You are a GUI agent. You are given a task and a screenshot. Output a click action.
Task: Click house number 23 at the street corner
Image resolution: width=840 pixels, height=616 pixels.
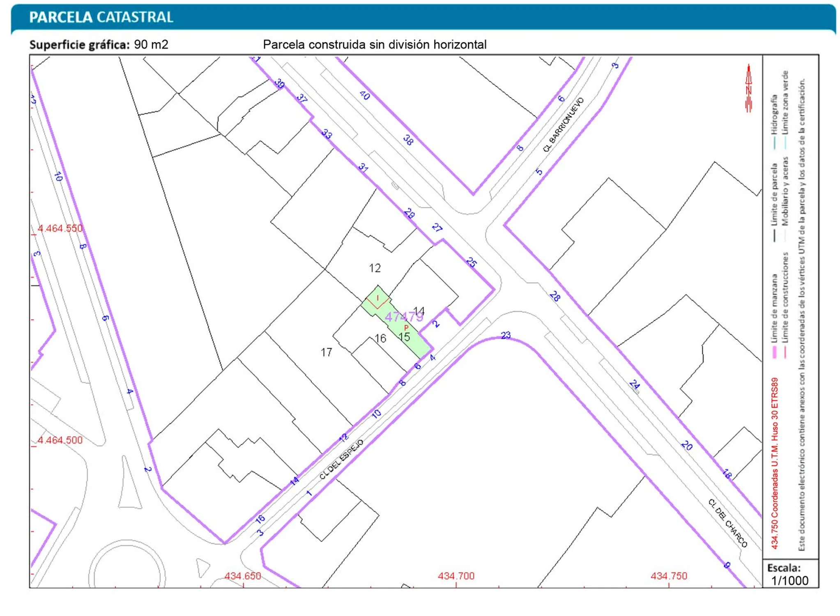(506, 335)
